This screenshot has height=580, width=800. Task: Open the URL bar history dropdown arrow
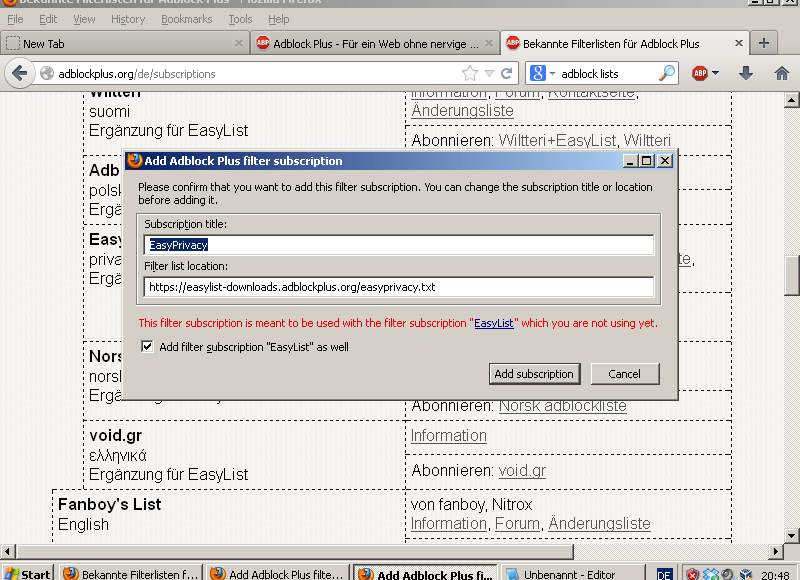489,73
